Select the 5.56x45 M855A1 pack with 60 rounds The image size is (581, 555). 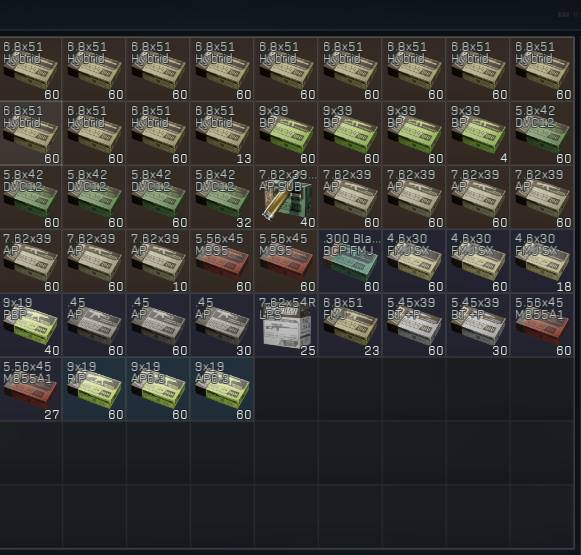tap(542, 326)
